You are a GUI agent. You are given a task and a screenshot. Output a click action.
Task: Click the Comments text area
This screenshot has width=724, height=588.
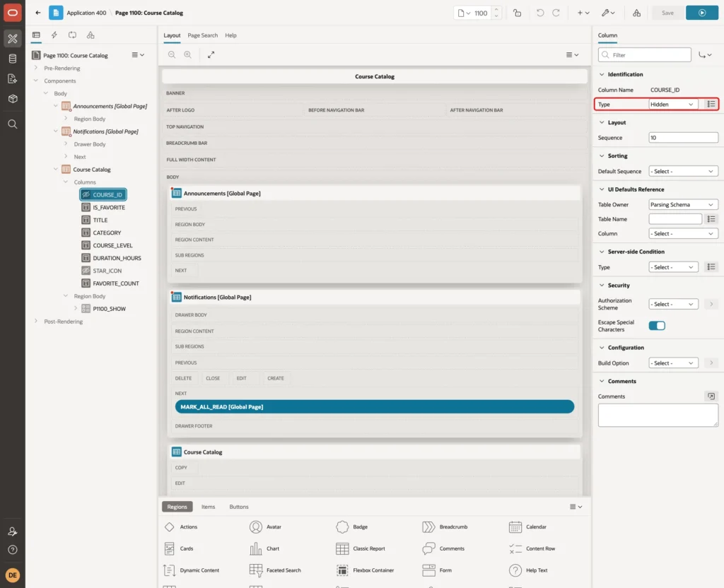coord(658,415)
